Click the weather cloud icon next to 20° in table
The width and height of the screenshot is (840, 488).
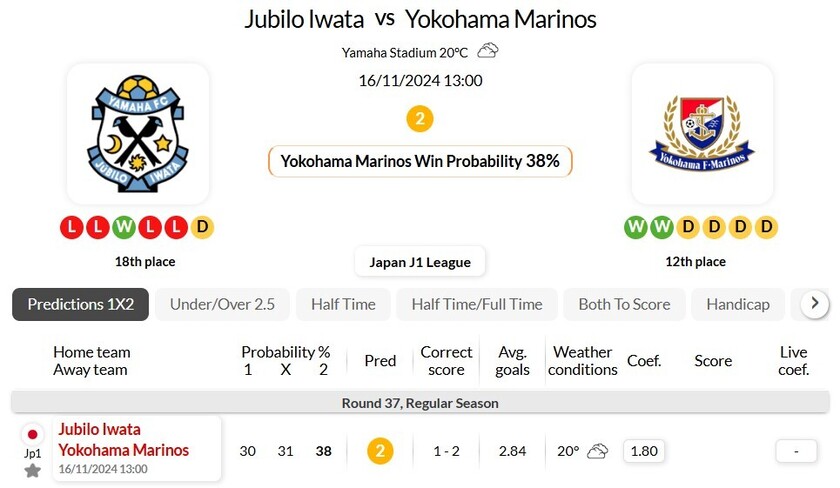coord(597,451)
